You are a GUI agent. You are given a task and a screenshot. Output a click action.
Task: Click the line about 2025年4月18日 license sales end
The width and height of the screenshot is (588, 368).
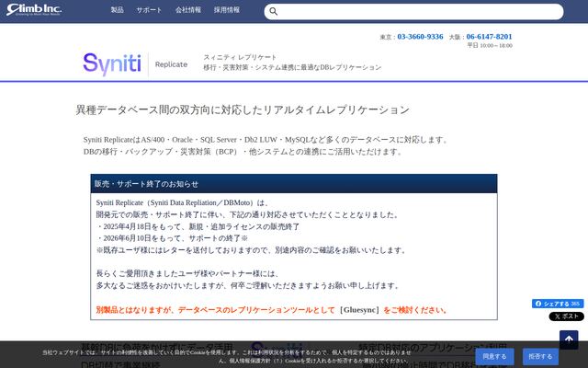(198, 227)
